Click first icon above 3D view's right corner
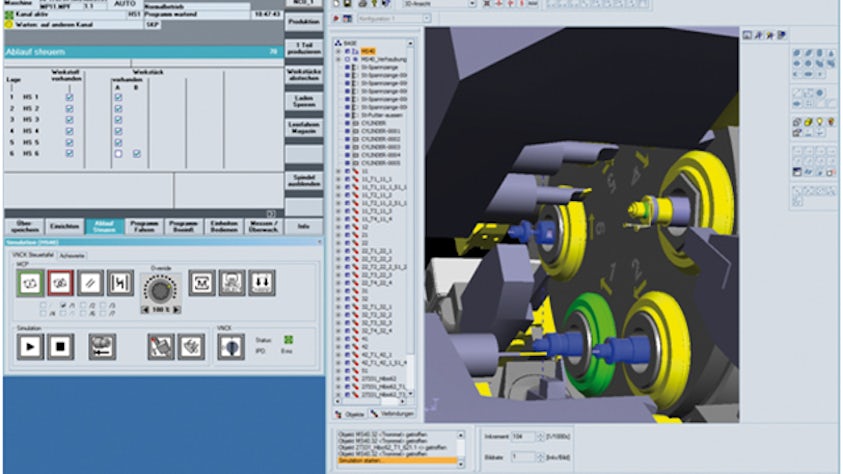Viewport: 843px width, 474px height. (747, 35)
